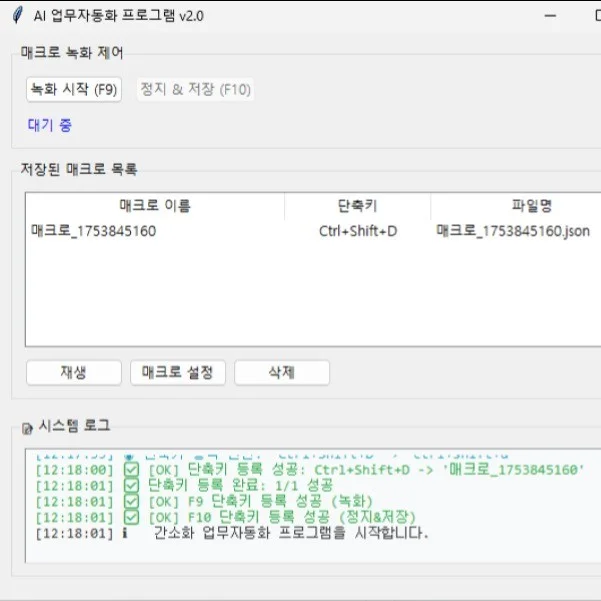Click the 매크로 녹화 제어 section title
The image size is (601, 601).
(x=72, y=53)
